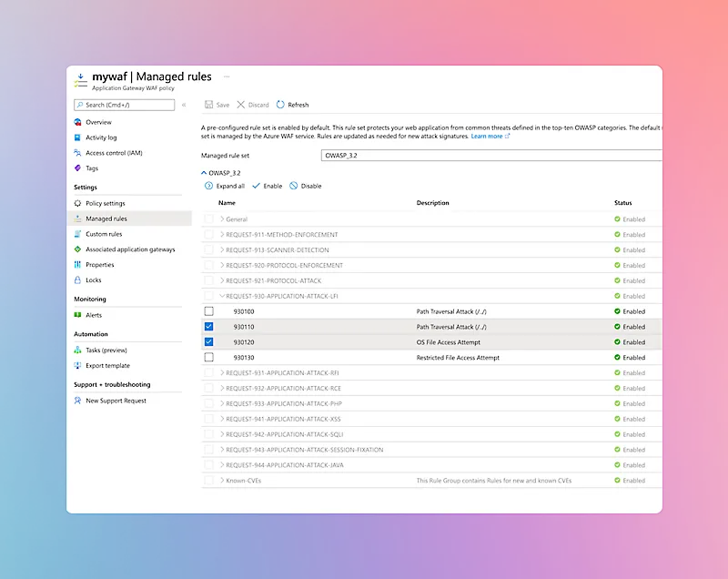Open Export template under Automation
This screenshot has height=579, width=728.
click(x=107, y=366)
